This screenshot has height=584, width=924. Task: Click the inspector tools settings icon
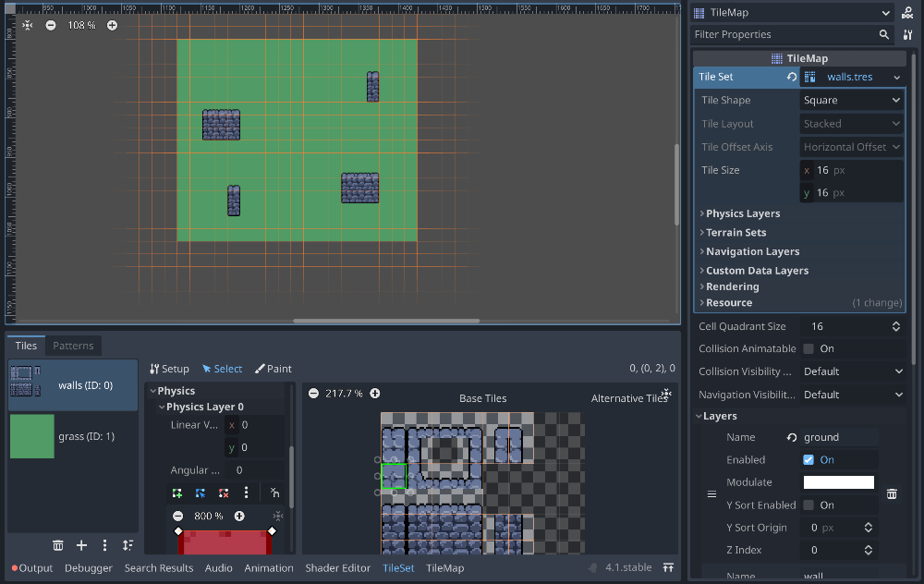coord(907,34)
